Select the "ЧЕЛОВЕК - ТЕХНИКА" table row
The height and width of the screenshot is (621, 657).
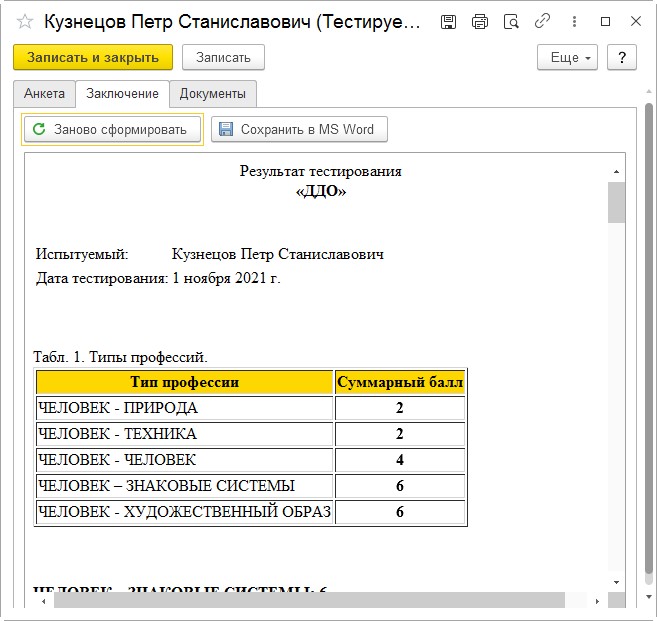184,434
